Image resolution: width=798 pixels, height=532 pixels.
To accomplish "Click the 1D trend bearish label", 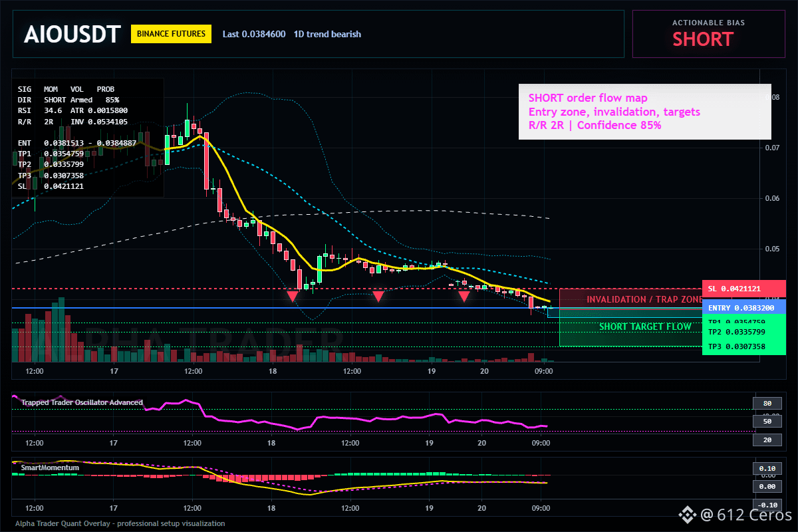I will (327, 34).
